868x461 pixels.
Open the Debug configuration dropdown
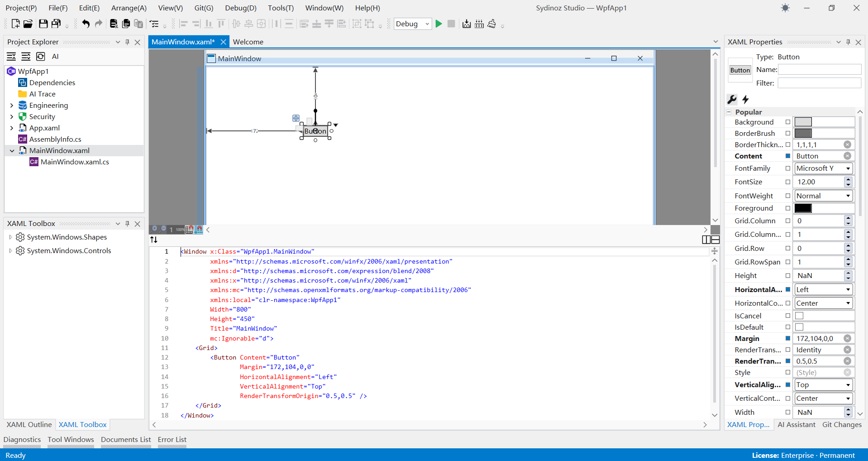tap(413, 24)
